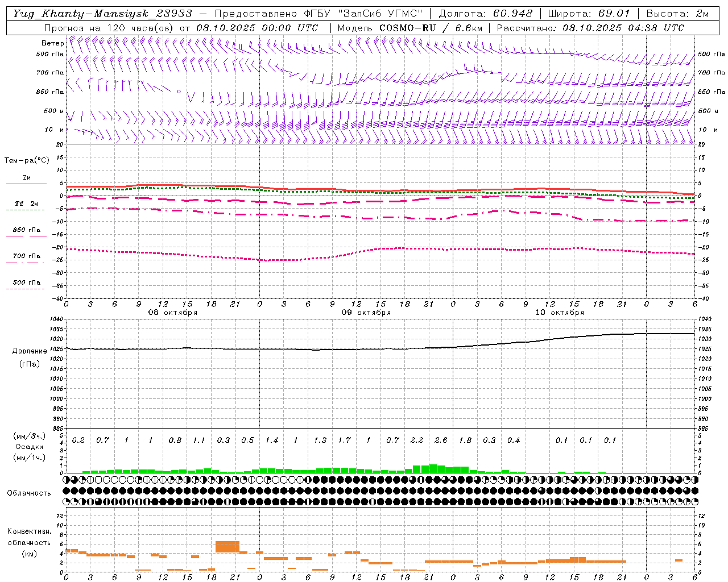Select the 'Широта: 69.01' latitude value
Viewport: 728px width, 582px height.
point(589,14)
